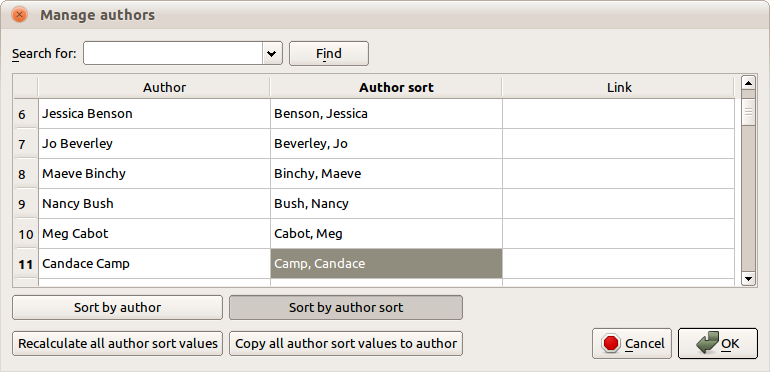This screenshot has height=372, width=770.
Task: Click the Sort by author button
Action: click(117, 308)
